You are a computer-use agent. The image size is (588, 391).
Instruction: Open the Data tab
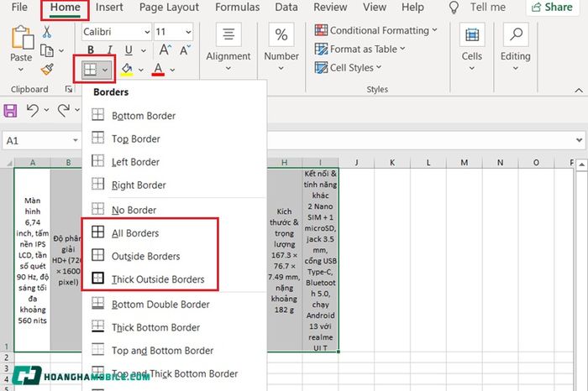(286, 7)
